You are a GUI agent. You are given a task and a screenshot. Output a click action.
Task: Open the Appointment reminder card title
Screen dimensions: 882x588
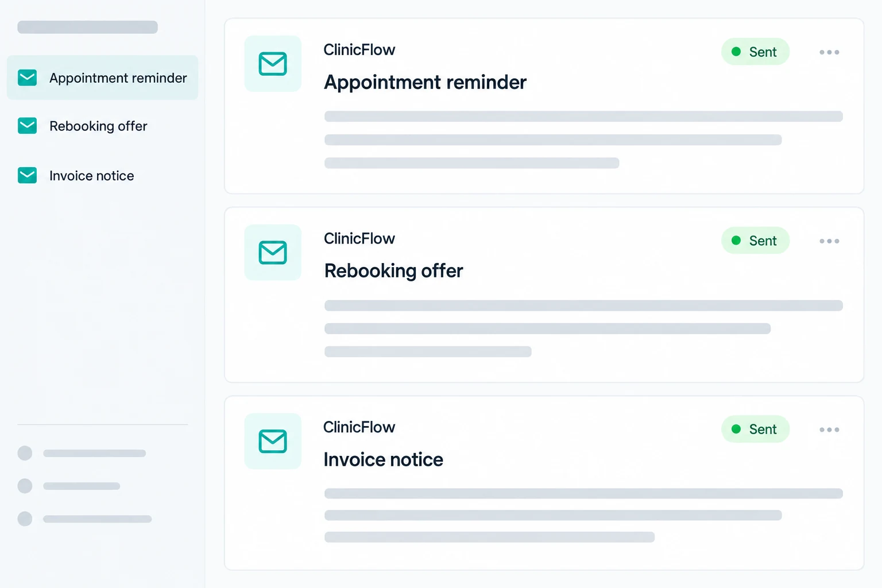point(425,82)
